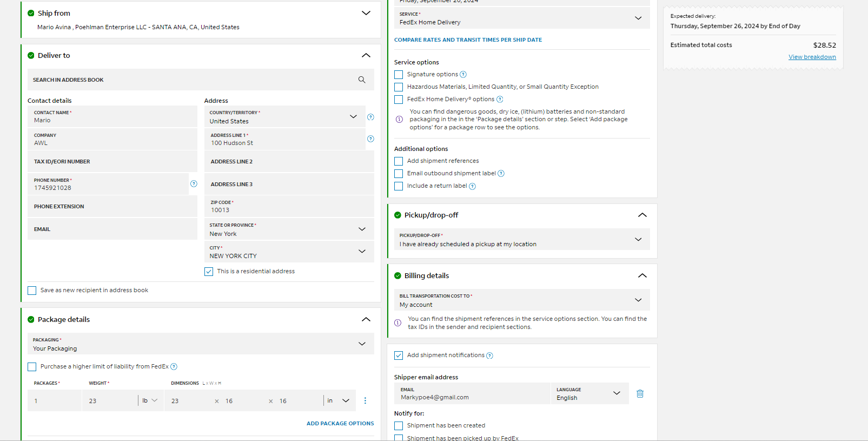Click the Contact Name field
Screen dimensions: 868x441
[112, 116]
